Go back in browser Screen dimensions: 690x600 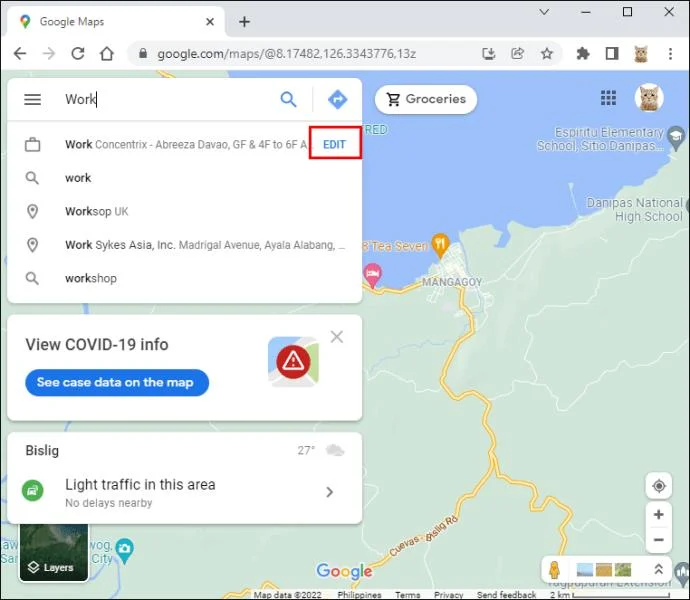(20, 54)
